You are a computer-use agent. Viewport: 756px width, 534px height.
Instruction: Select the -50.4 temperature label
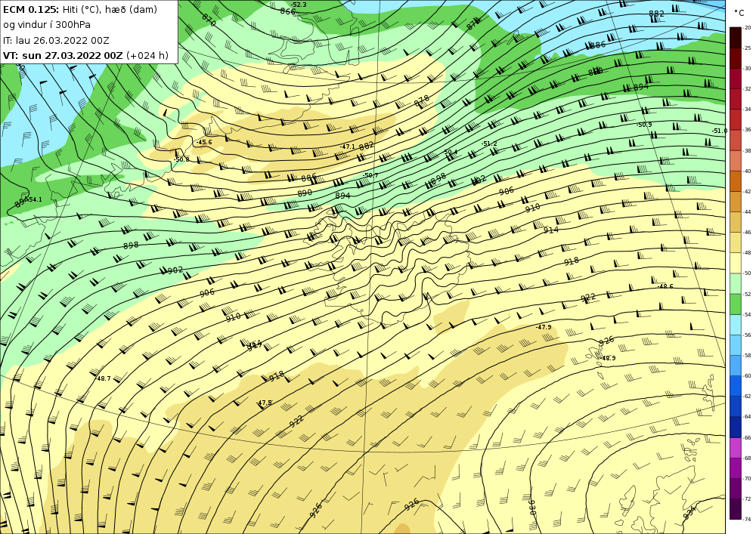451,152
